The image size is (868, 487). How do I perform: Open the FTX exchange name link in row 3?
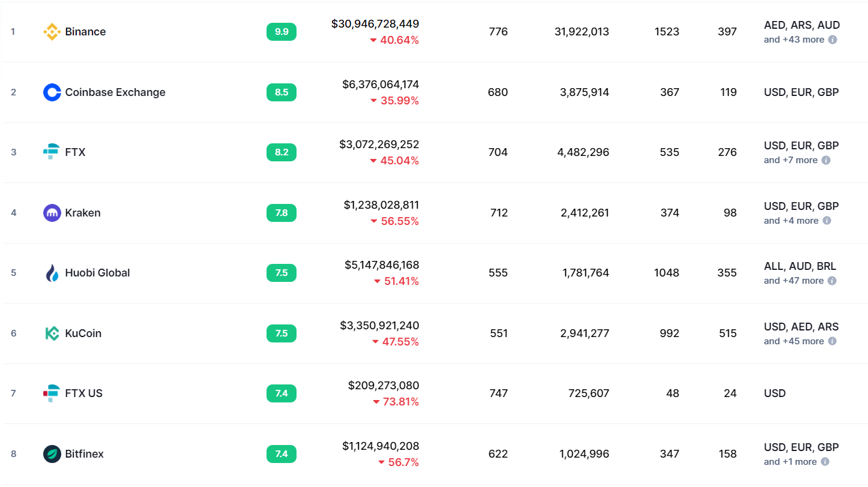[75, 152]
